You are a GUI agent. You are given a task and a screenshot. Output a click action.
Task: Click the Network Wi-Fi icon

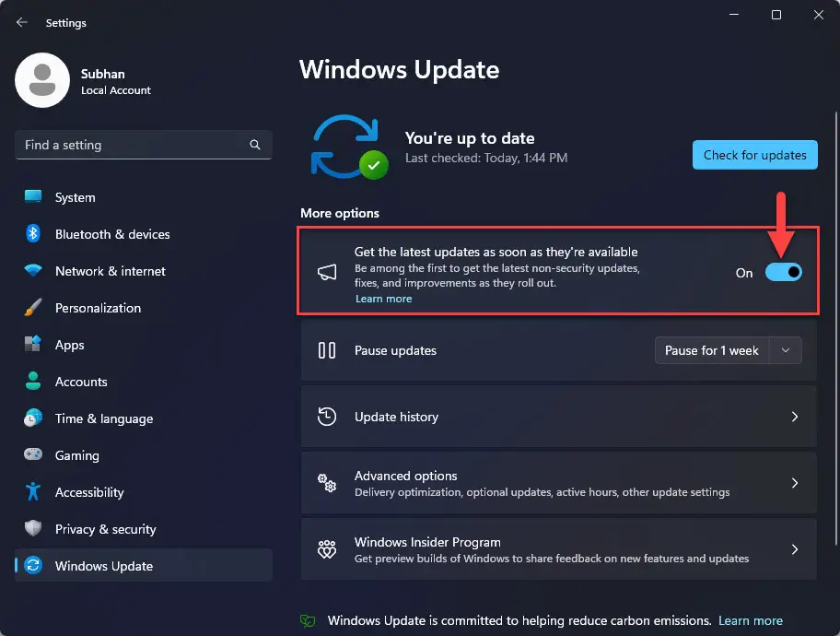click(33, 270)
